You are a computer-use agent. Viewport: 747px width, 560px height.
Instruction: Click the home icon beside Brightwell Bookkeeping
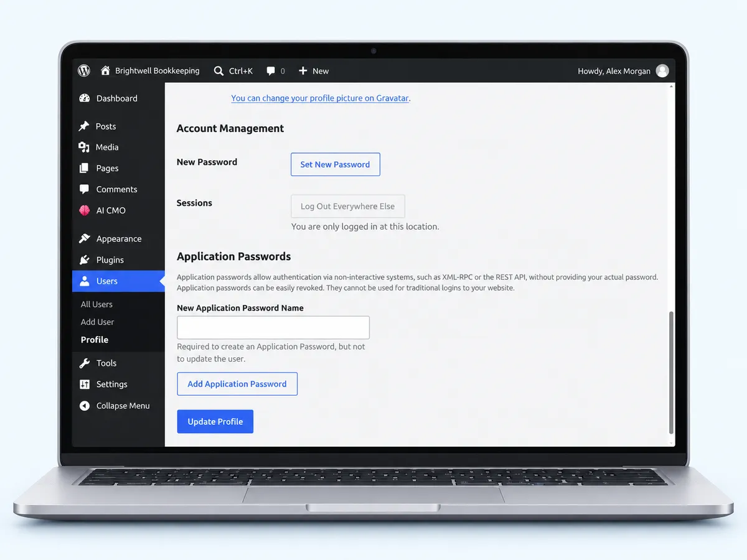click(105, 71)
